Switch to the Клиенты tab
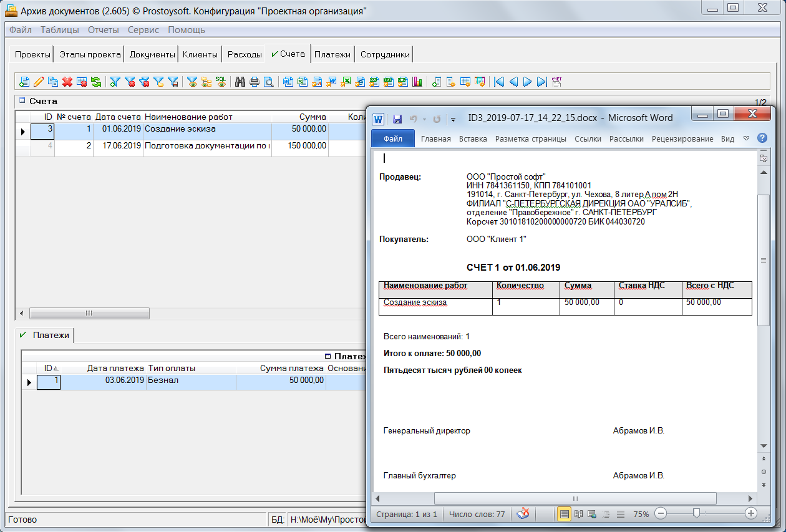 point(200,54)
